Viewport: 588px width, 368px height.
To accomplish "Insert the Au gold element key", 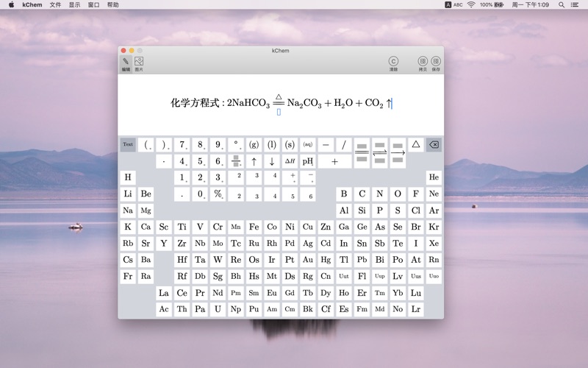I will [x=308, y=260].
